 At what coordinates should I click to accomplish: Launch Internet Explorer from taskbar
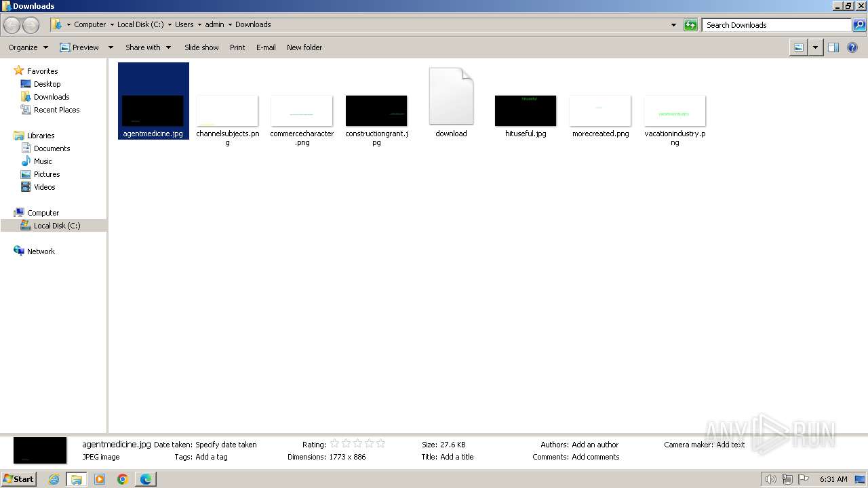point(54,479)
